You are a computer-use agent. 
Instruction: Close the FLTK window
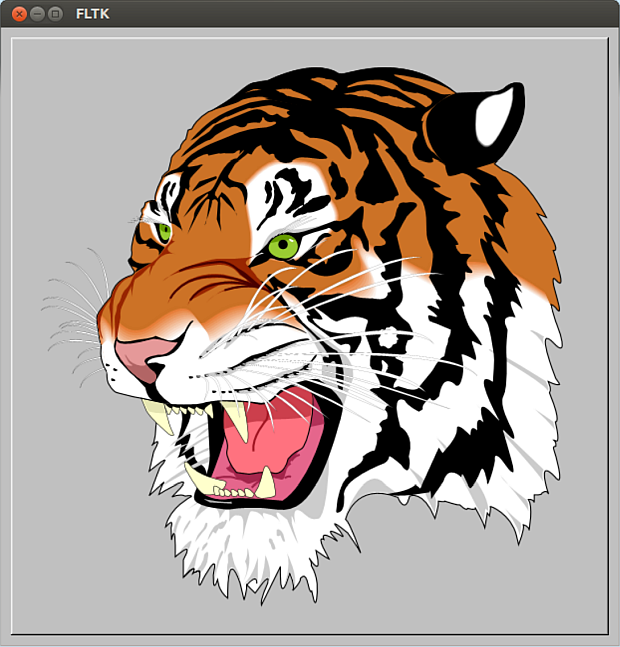(19, 14)
